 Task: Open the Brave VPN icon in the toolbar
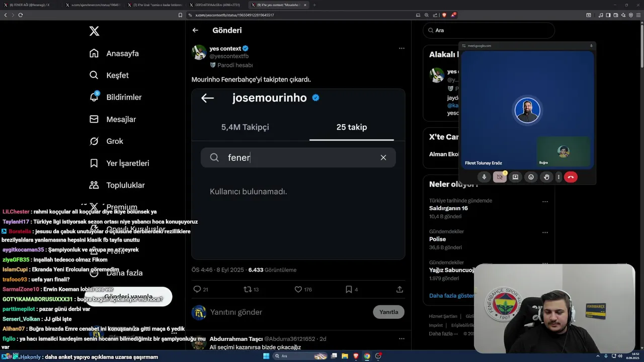pyautogui.click(x=631, y=15)
